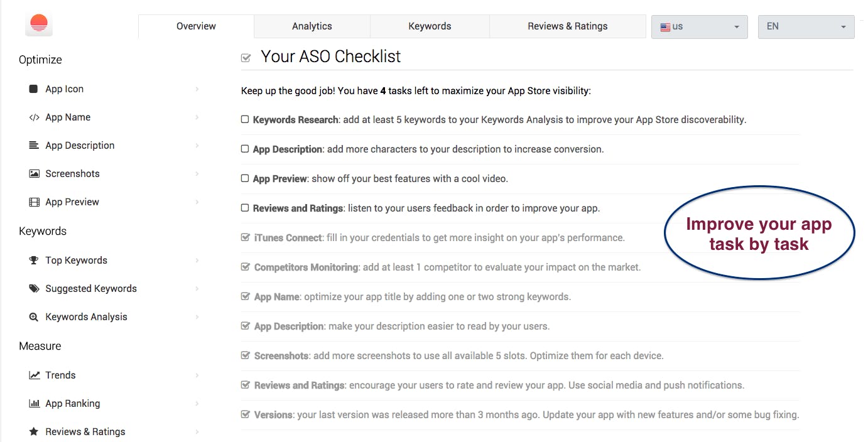This screenshot has height=442, width=868.
Task: Go to App Ranking in sidebar
Action: [x=72, y=404]
